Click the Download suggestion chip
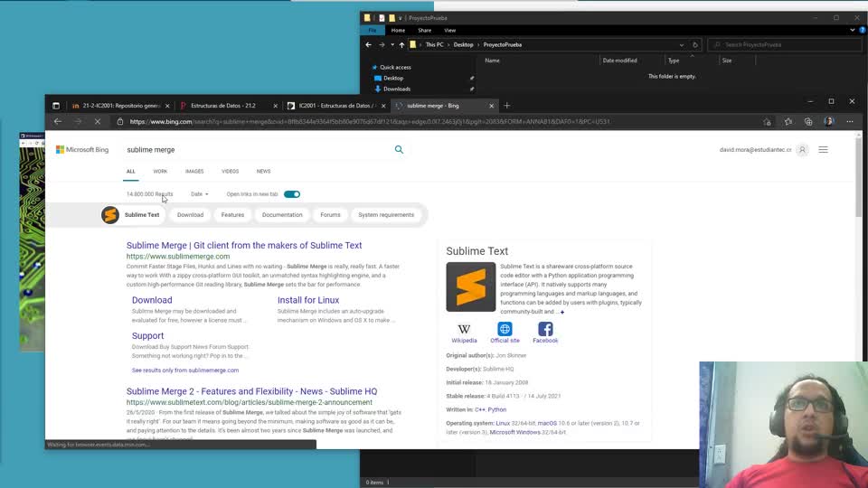This screenshot has width=868, height=488. [190, 215]
